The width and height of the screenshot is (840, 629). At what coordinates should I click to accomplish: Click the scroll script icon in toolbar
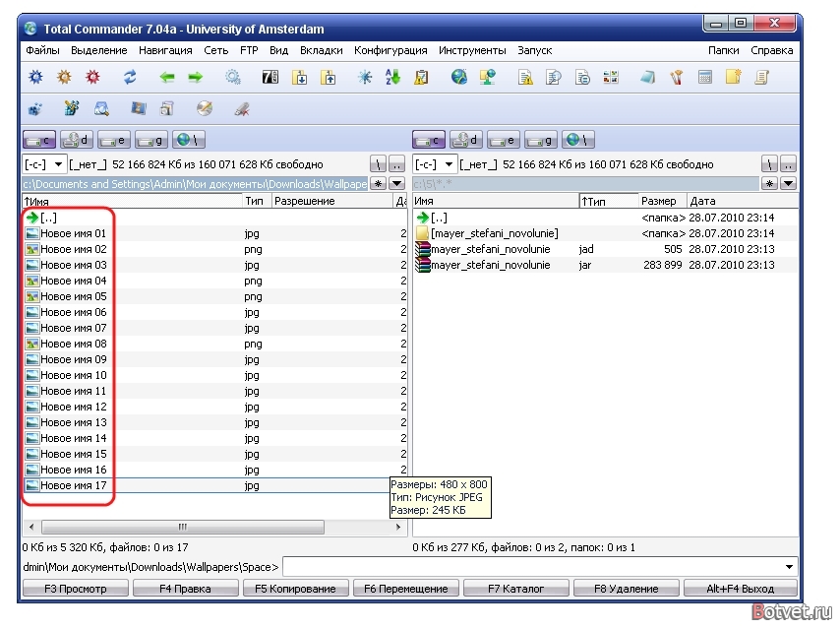click(x=761, y=77)
